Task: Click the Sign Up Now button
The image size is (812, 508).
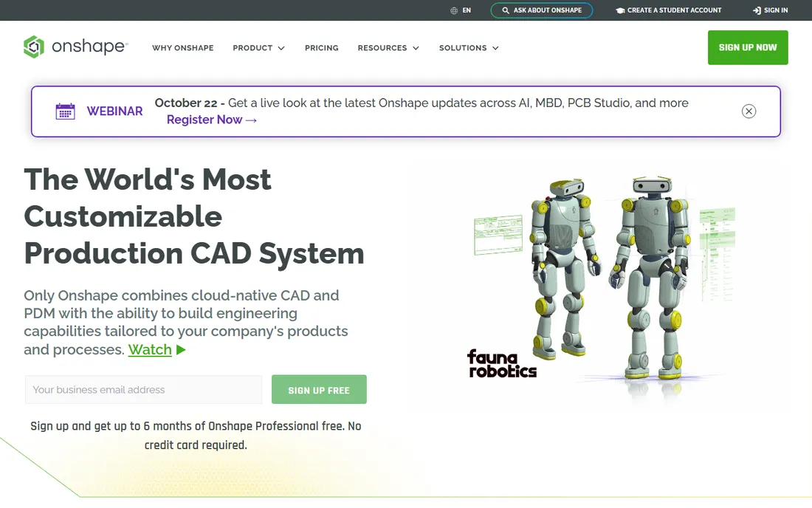Action: click(x=748, y=48)
